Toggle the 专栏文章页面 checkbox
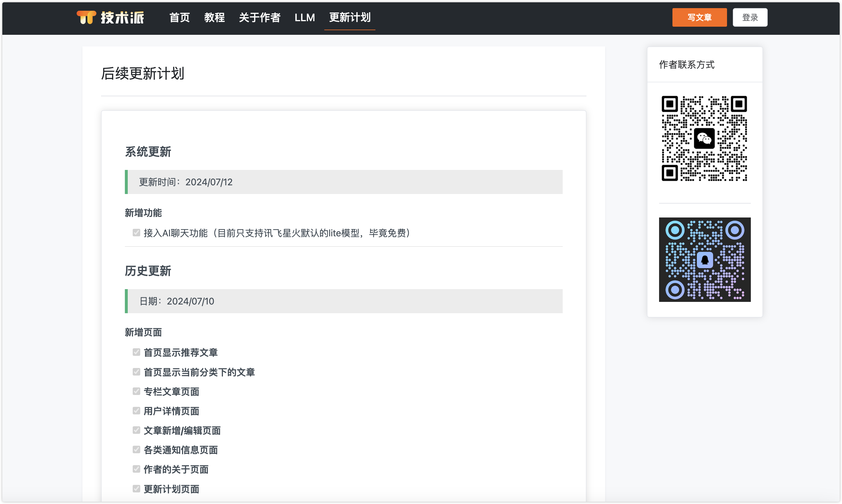Image resolution: width=842 pixels, height=504 pixels. pos(136,391)
